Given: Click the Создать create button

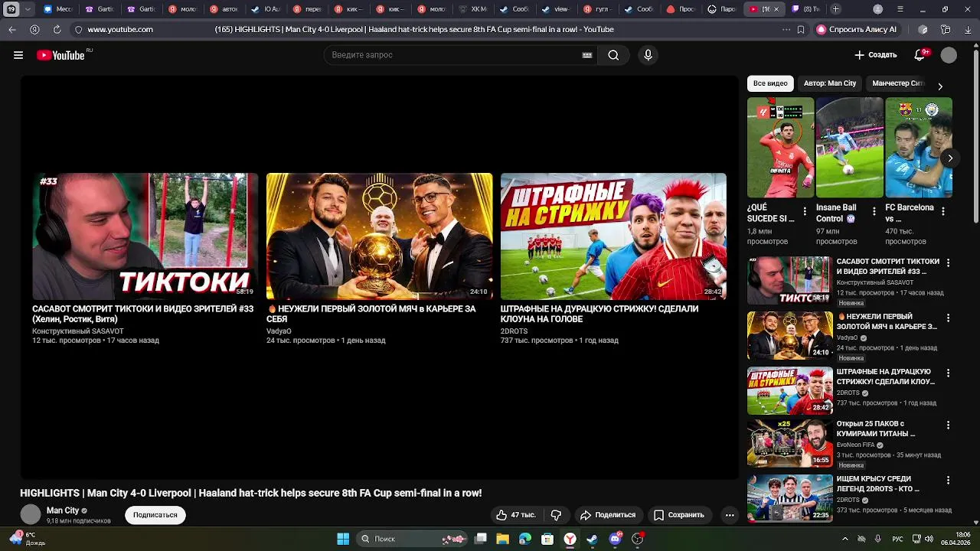Looking at the screenshot, I should pos(875,55).
